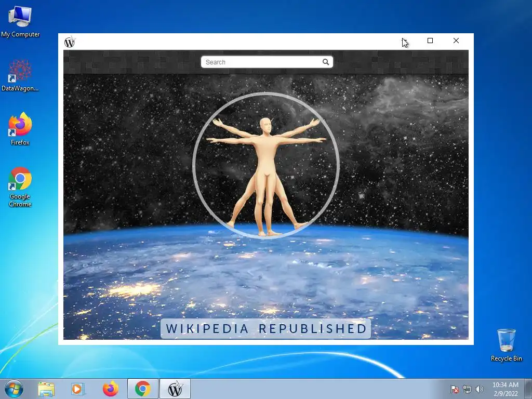Screen dimensions: 532x399
Task: Open Windows Explorer from taskbar
Action: 46,389
